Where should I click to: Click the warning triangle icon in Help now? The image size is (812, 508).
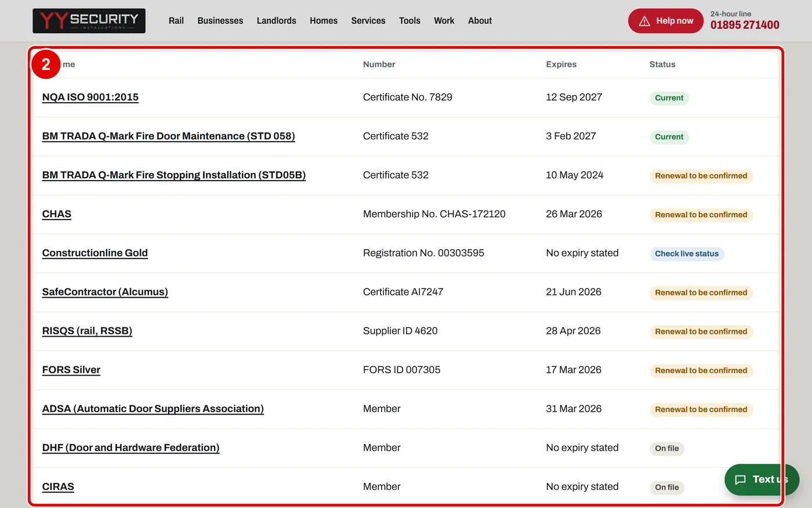tap(644, 21)
